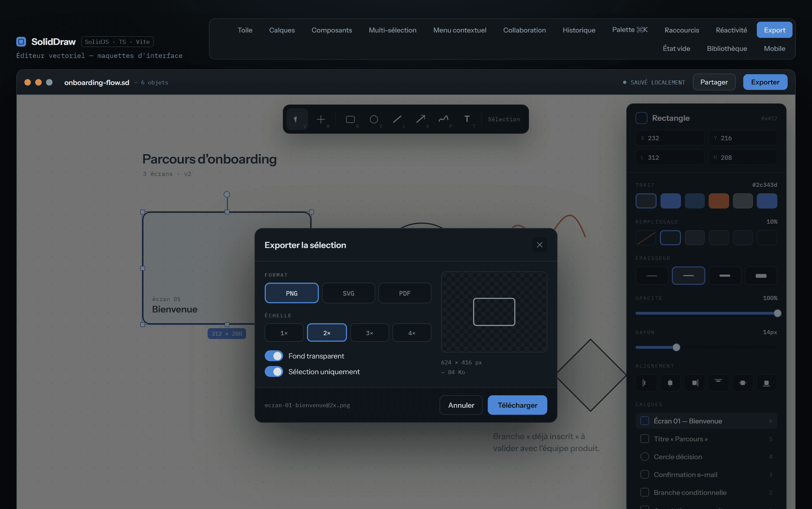
Task: Open the Palette ⌘K tab
Action: 630,30
